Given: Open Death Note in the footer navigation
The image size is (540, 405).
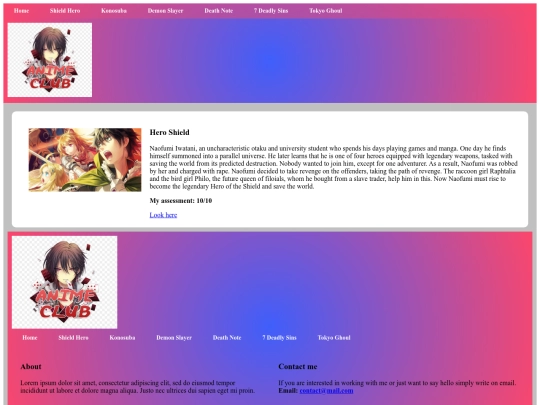Looking at the screenshot, I should tap(227, 338).
